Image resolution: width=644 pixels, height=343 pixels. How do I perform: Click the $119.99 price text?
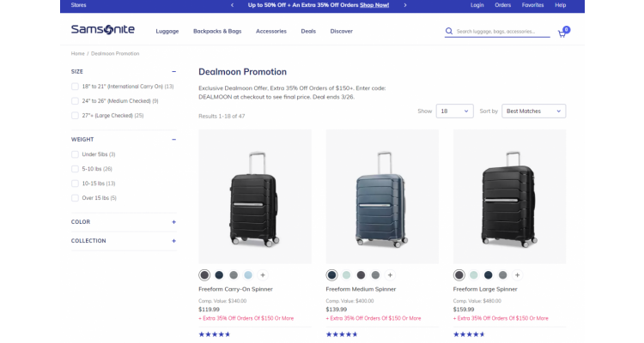pos(209,310)
